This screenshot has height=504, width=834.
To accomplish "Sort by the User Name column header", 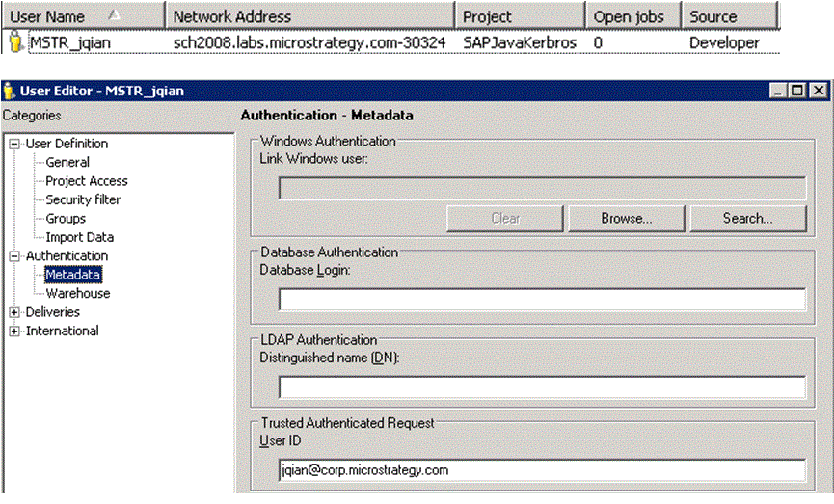I will pos(84,16).
